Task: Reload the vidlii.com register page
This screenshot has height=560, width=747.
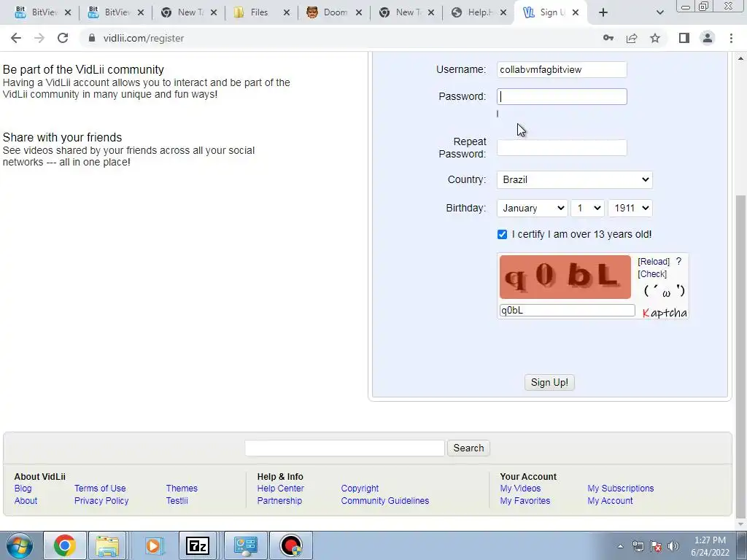Action: (x=63, y=38)
